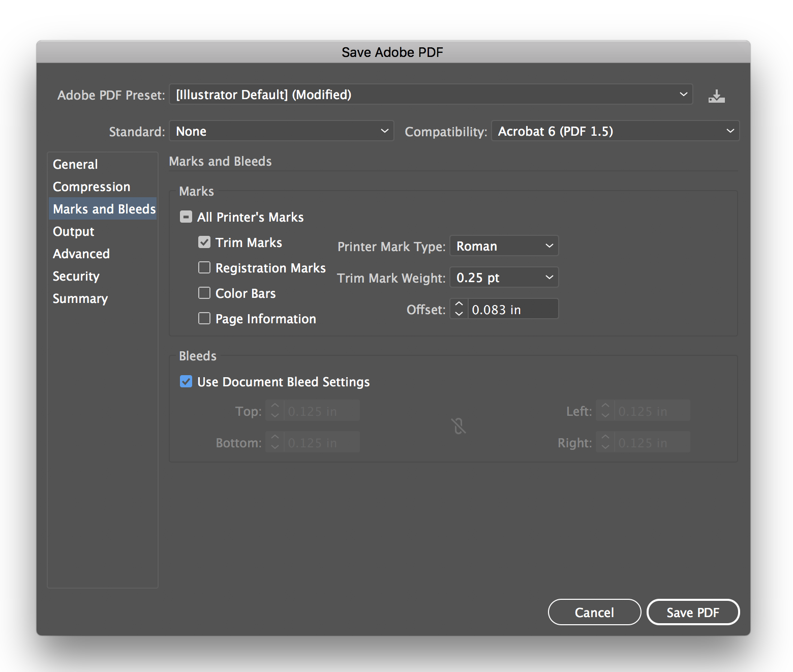Select the Security section

coord(103,276)
